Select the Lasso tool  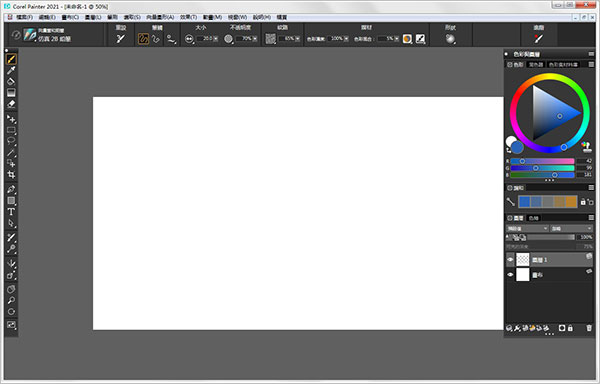[x=11, y=141]
